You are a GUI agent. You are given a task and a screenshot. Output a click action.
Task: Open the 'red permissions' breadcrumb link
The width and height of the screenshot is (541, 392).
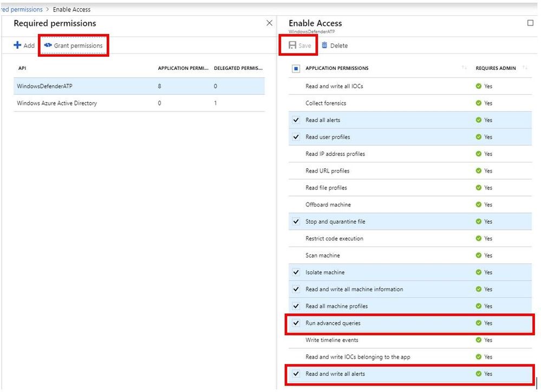(22, 9)
